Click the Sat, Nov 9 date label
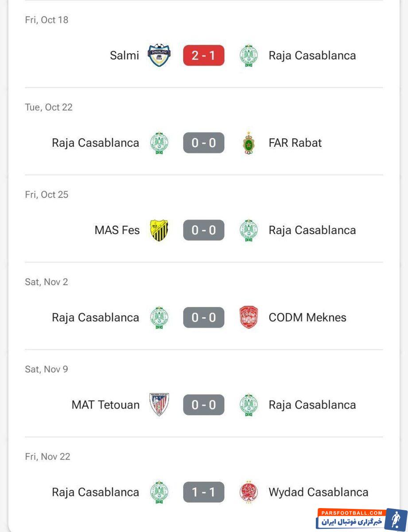Screen dimensions: 408x532 pos(47,369)
